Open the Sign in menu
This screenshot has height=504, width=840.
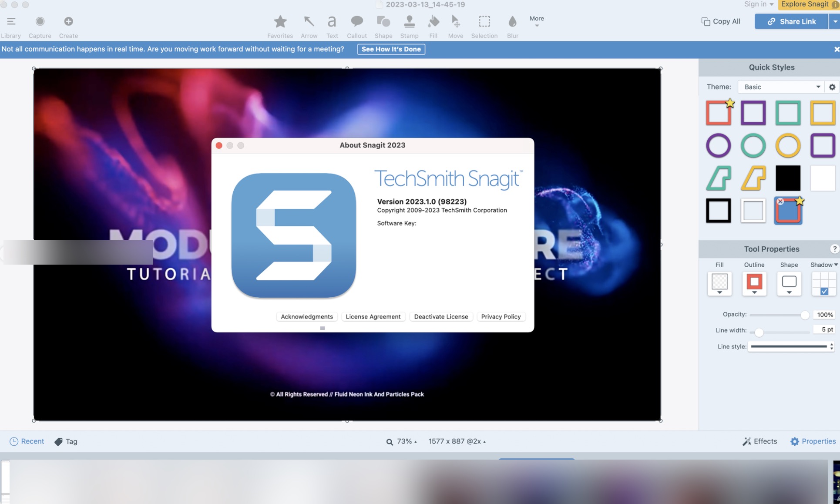(x=758, y=4)
